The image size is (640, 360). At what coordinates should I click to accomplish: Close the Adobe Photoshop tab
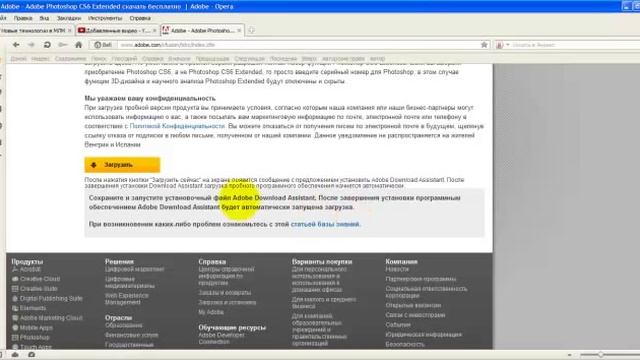pos(239,31)
